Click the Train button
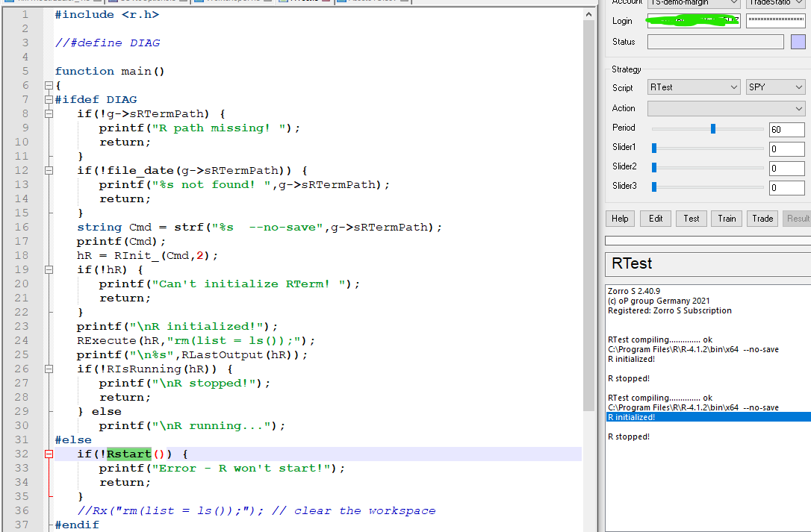811x532 pixels. [727, 219]
